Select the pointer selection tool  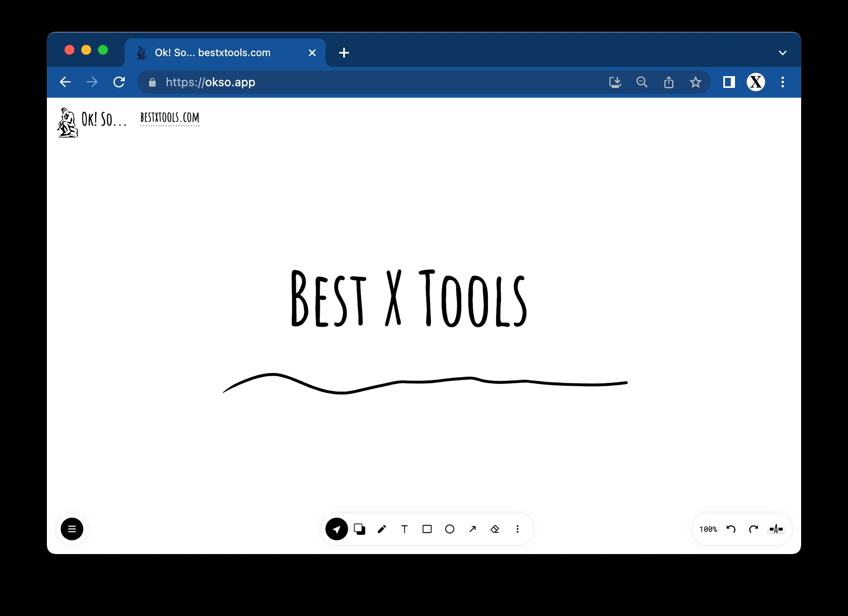coord(337,529)
